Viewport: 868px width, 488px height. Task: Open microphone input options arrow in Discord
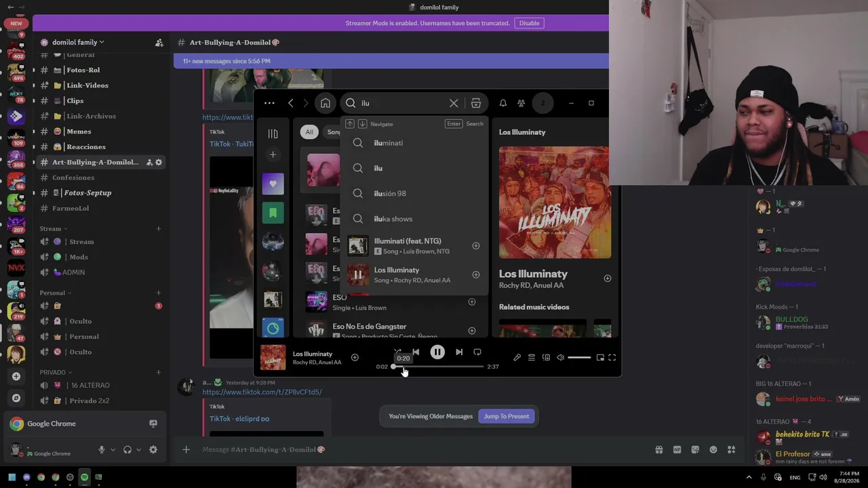[113, 450]
